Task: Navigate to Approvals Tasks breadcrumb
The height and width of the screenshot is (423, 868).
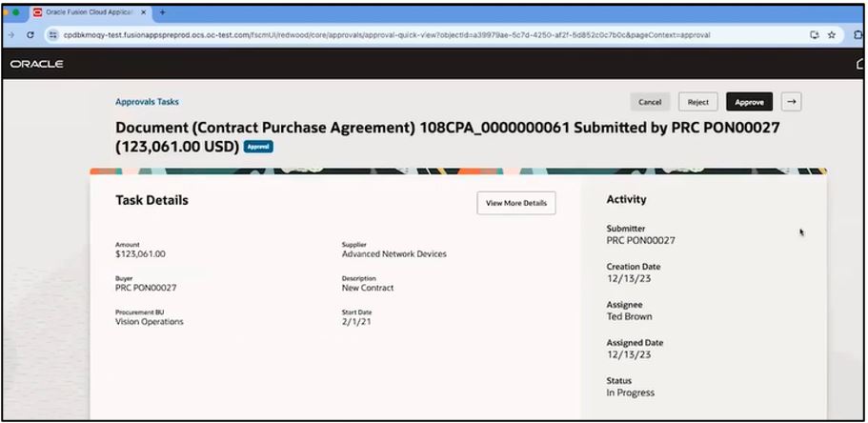Action: coord(147,102)
